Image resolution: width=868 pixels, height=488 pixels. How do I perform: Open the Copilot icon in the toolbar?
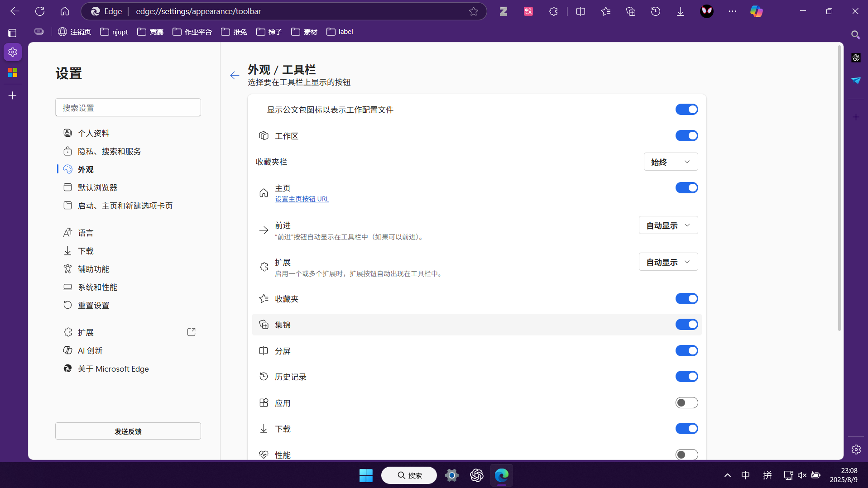tap(757, 11)
